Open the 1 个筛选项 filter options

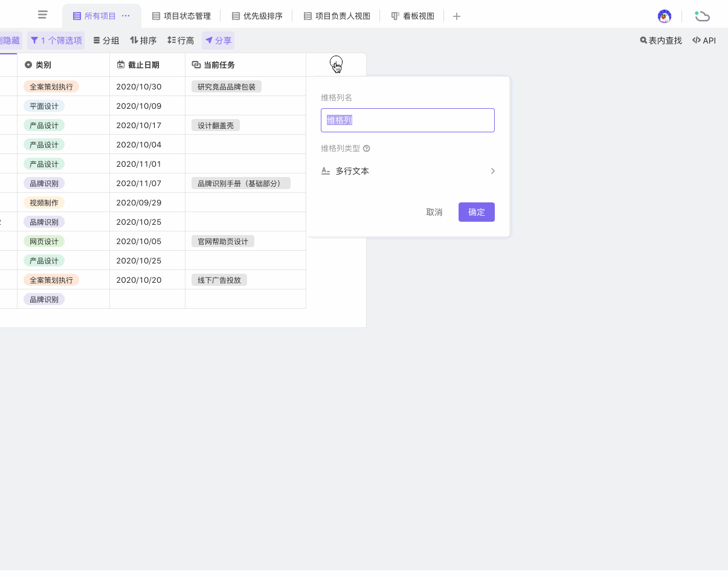click(x=56, y=40)
